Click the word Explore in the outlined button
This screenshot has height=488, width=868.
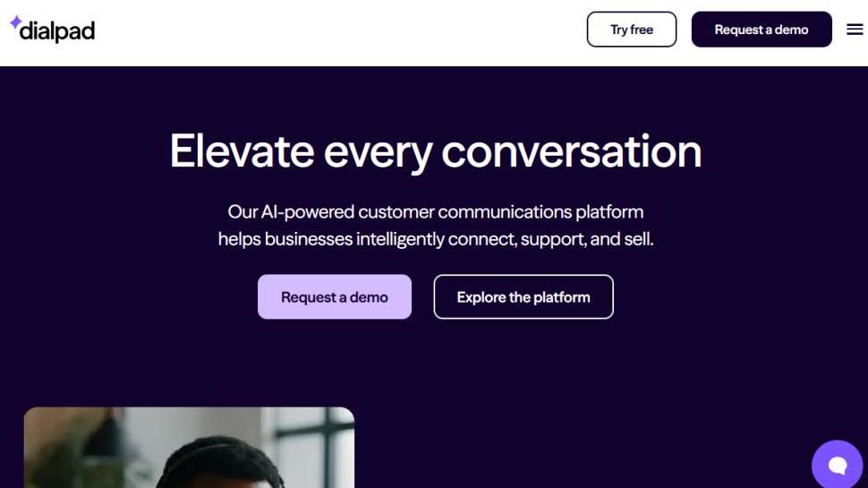481,297
